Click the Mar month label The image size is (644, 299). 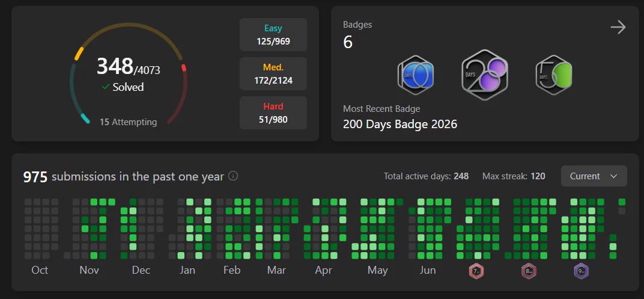click(x=276, y=270)
